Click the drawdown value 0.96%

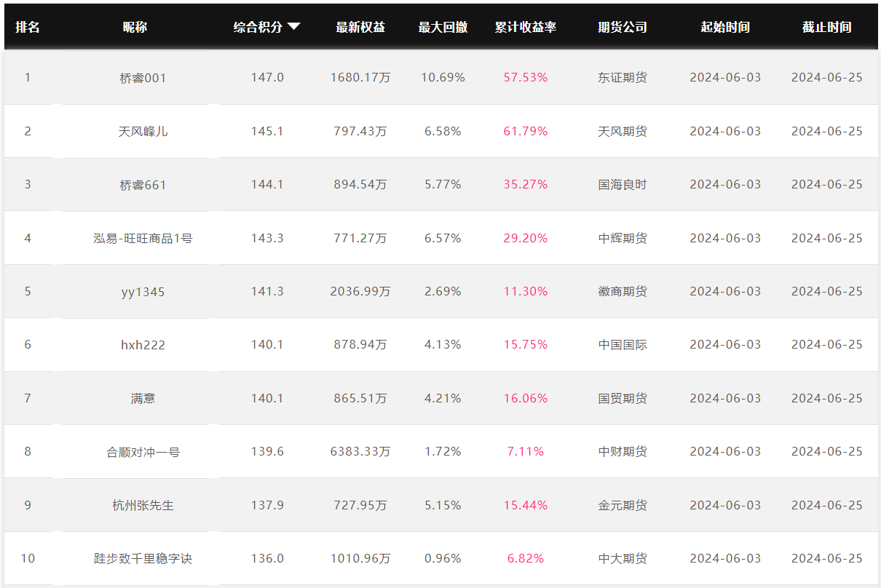(443, 558)
